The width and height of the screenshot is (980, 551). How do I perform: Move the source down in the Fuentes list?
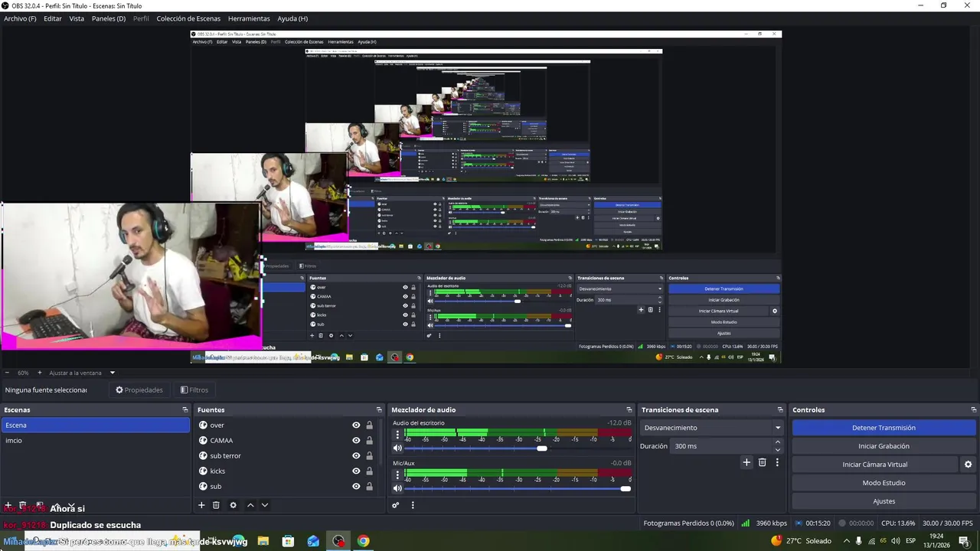coord(264,505)
